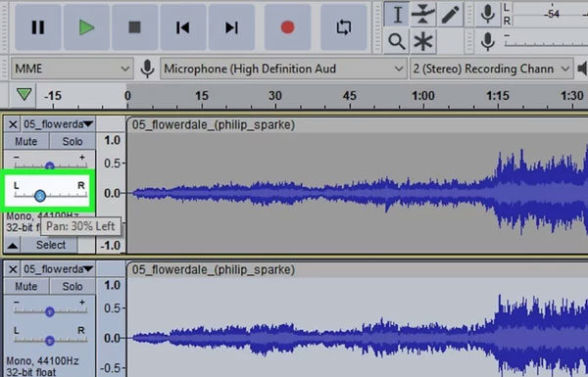Click the second track's pan slider knob
The width and height of the screenshot is (588, 377).
[x=50, y=341]
